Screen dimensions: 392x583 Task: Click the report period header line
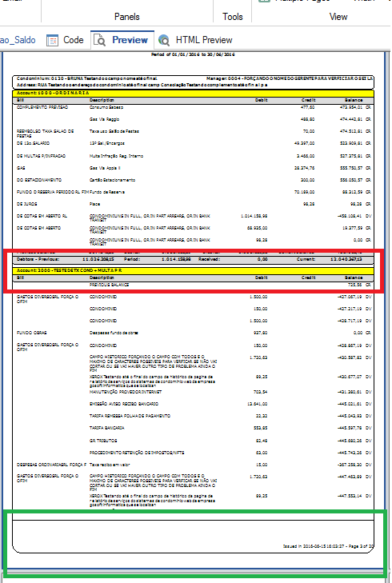coord(193,54)
